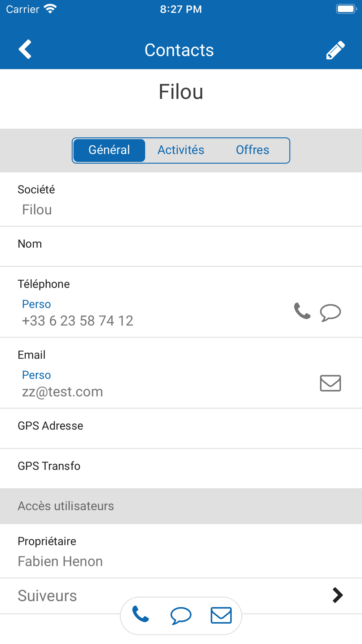Expand Suiveurs with the chevron arrow
This screenshot has width=362, height=644.
(x=337, y=595)
